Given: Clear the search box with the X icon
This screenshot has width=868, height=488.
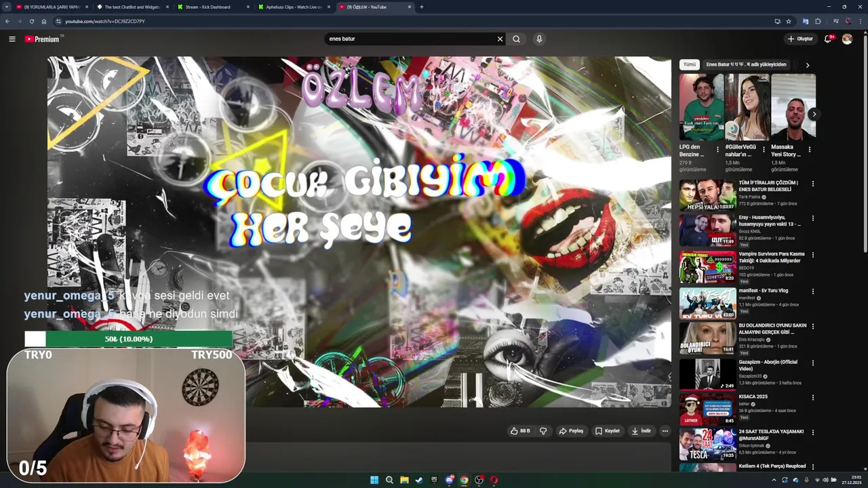Looking at the screenshot, I should [x=500, y=39].
